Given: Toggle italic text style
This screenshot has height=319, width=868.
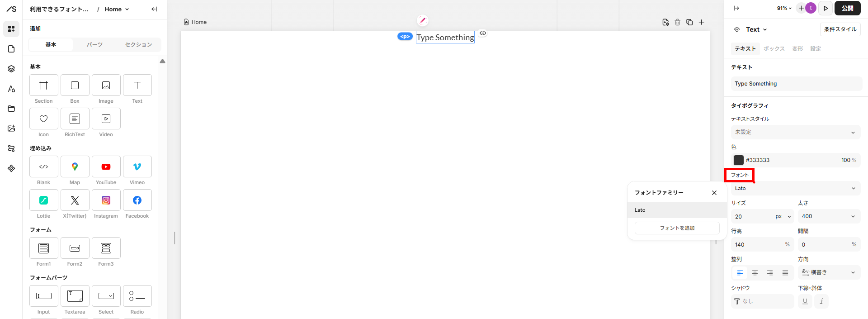Looking at the screenshot, I should coord(821,301).
